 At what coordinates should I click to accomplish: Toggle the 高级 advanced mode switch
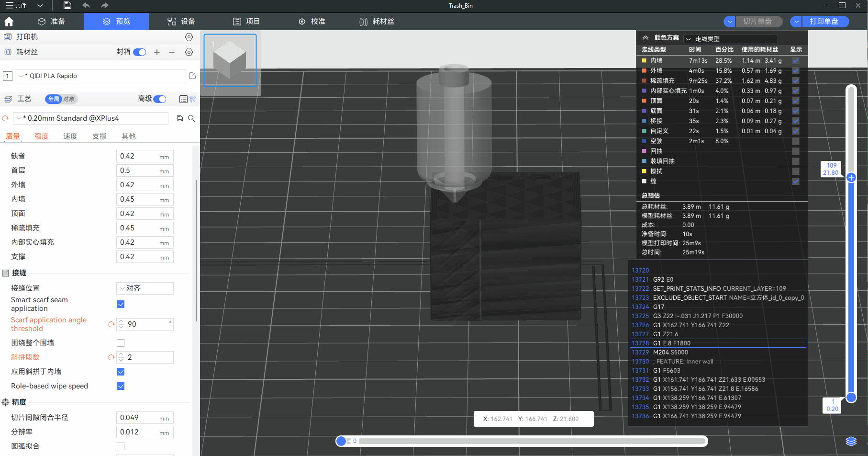pos(160,99)
